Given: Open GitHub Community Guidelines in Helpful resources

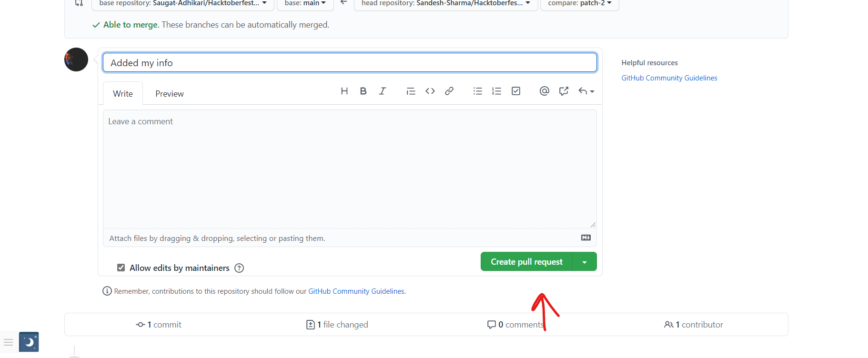Looking at the screenshot, I should tap(669, 78).
